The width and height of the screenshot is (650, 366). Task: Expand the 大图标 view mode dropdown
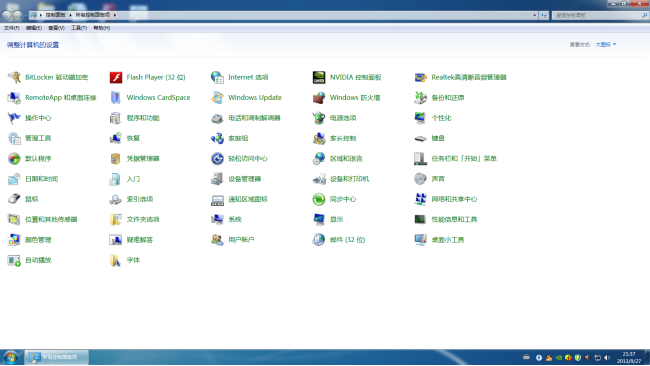coord(606,44)
